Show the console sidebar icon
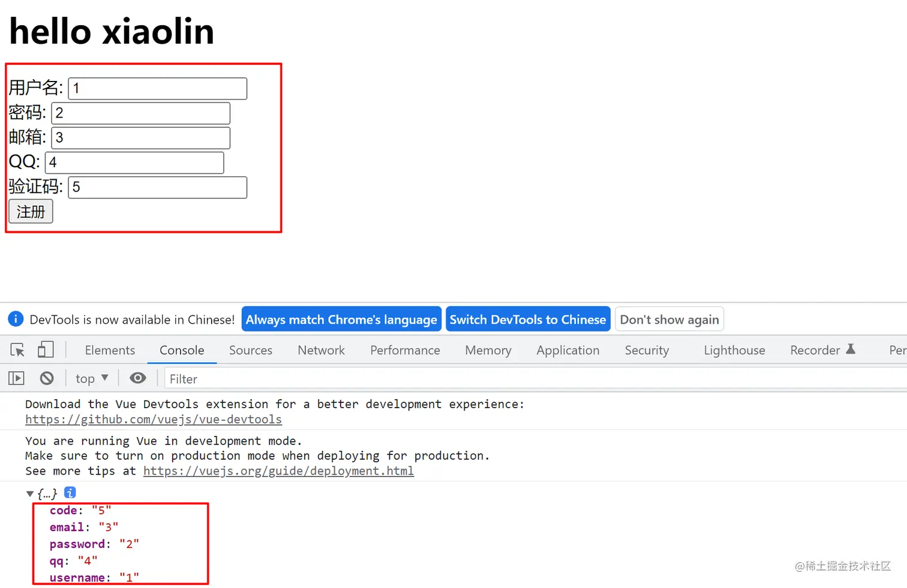Image resolution: width=907 pixels, height=588 pixels. (x=16, y=378)
